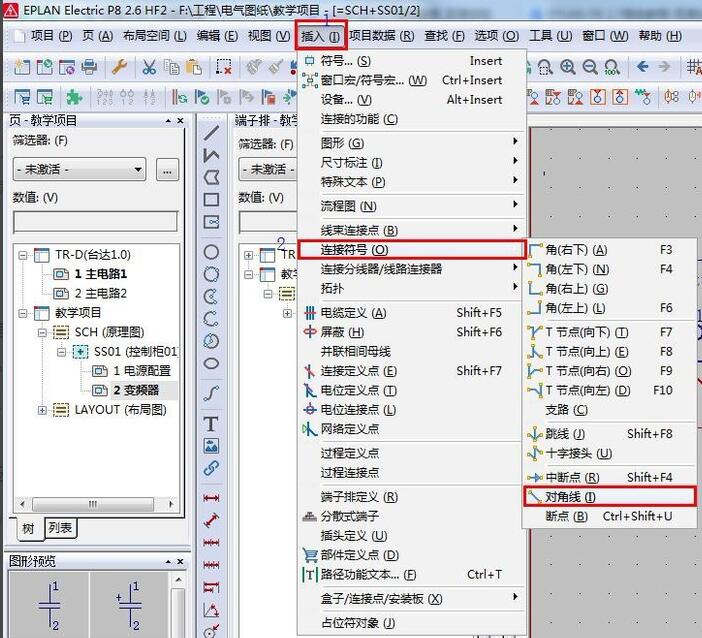Open the 未激活 filter dropdown in terminal strip panel
This screenshot has height=638, width=702.
(268, 169)
